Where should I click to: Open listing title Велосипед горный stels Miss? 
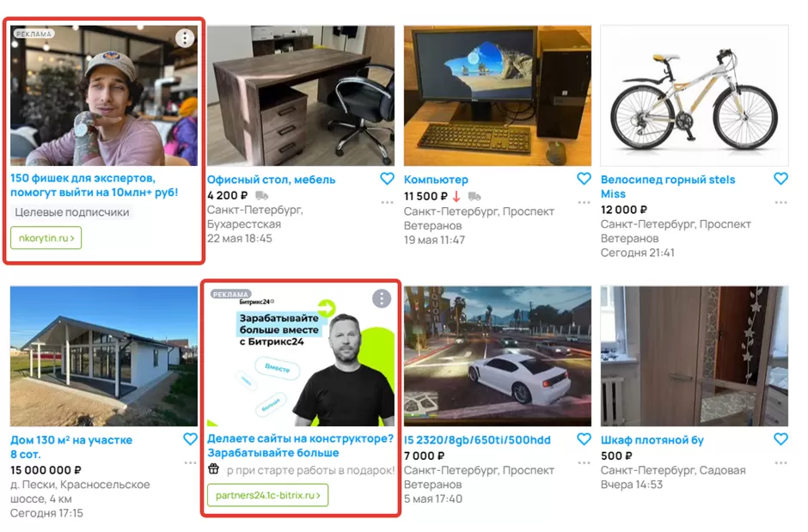[x=668, y=187]
